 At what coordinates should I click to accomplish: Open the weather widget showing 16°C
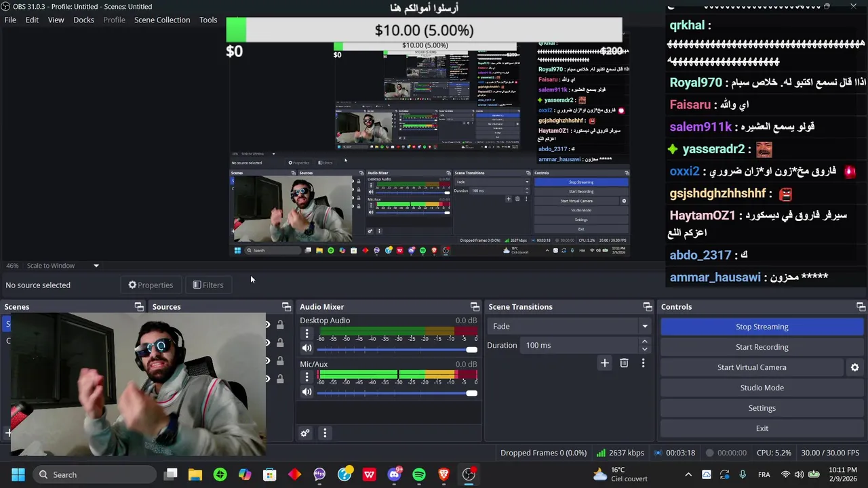621,474
